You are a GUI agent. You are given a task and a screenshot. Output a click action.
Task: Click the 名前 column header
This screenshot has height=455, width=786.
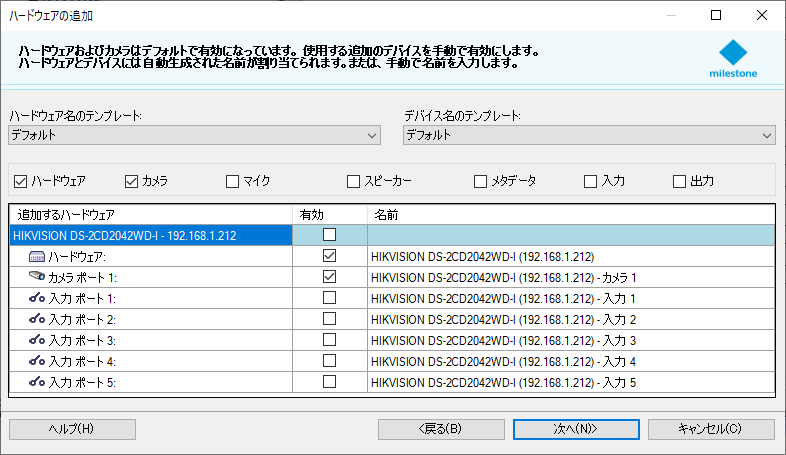click(x=571, y=215)
